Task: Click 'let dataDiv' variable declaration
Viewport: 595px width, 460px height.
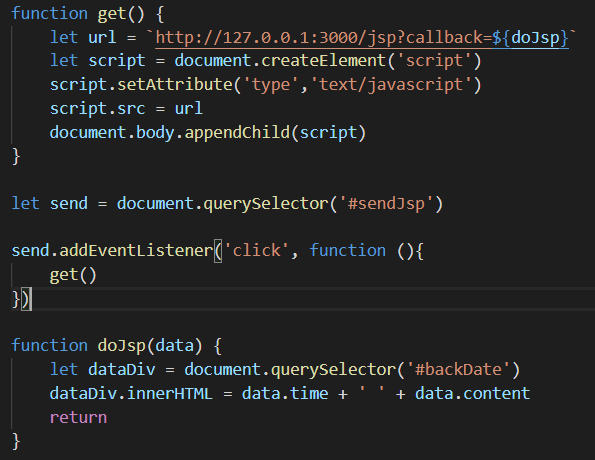Action: pos(102,370)
